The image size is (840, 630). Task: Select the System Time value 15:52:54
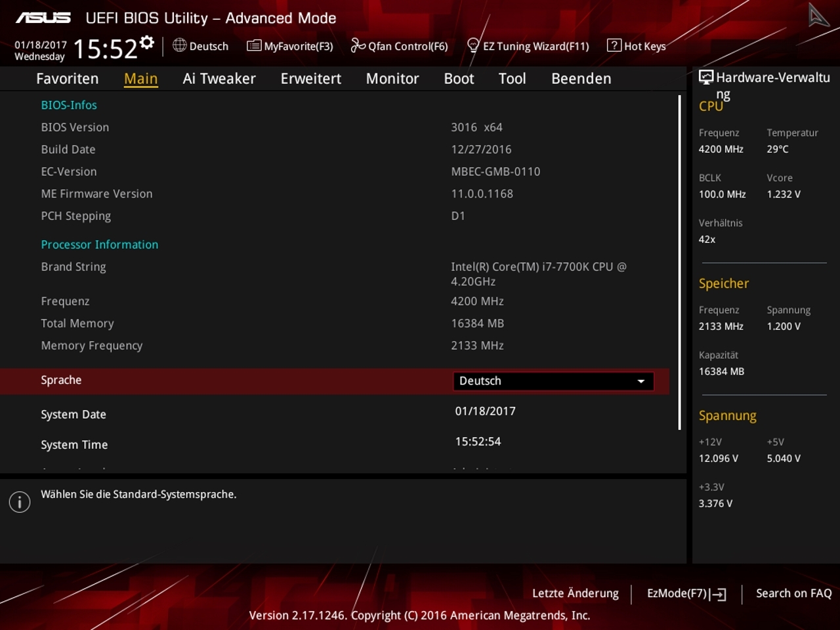[x=478, y=442]
